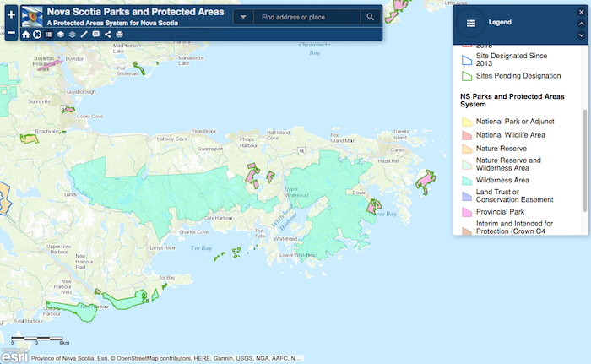Image resolution: width=591 pixels, height=364 pixels.
Task: Click the Home default extent icon
Action: coord(25,35)
